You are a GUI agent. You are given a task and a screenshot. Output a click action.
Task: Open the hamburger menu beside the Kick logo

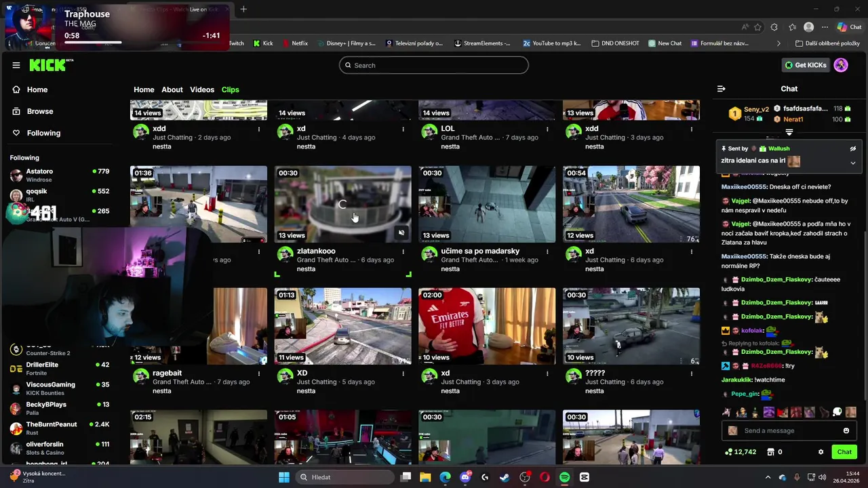(16, 65)
